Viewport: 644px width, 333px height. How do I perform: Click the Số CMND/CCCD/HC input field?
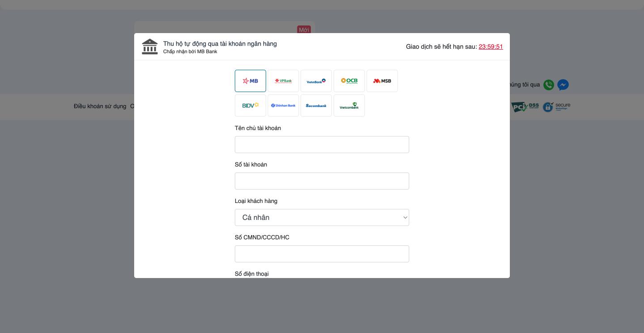[x=322, y=254]
